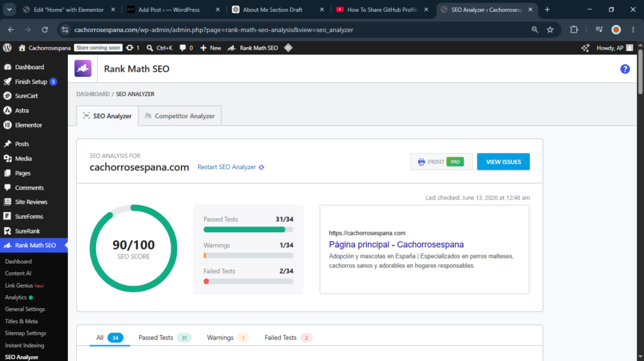Screen dimensions: 644x361
Task: Open Instant Indexing submenu item
Action: [x=25, y=345]
